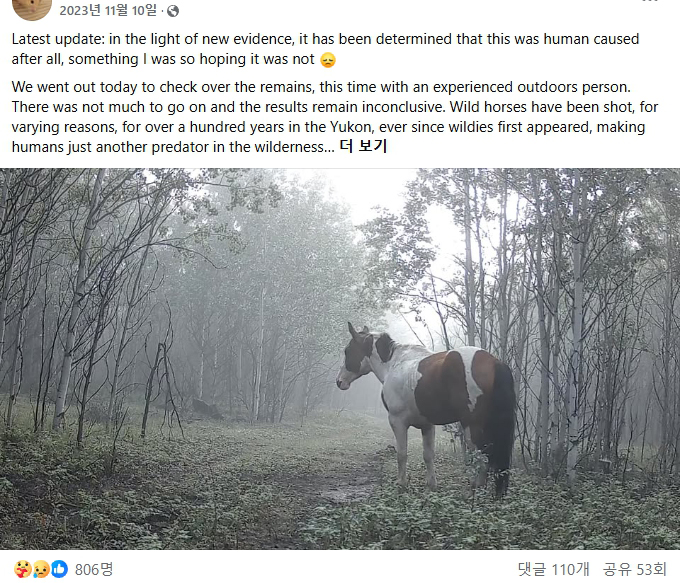Click the horse's head in the photo
The image size is (680, 583).
(x=355, y=357)
